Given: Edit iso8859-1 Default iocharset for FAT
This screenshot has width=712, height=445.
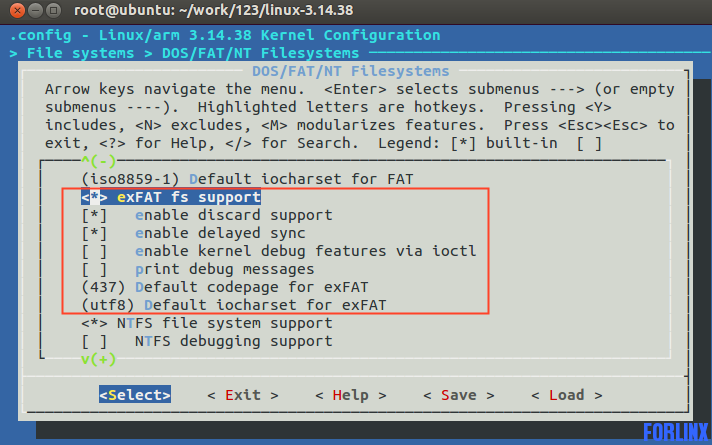Looking at the screenshot, I should pos(247,179).
